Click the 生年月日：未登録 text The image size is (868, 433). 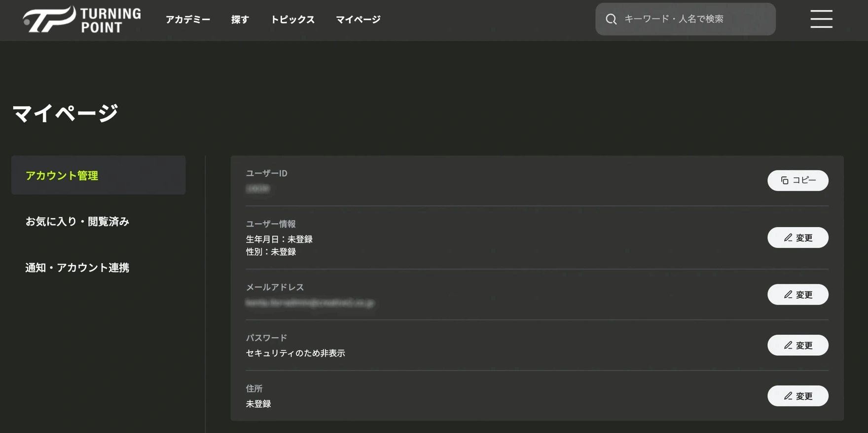[x=279, y=239]
